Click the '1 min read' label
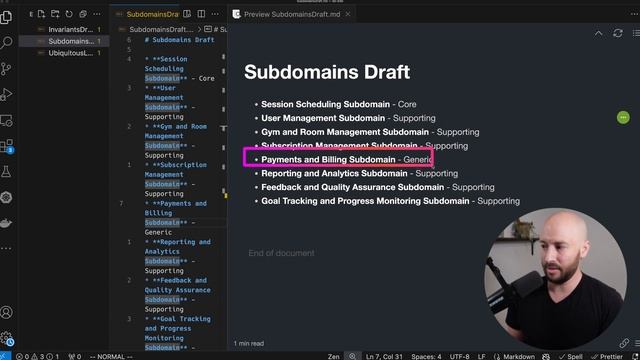 tap(249, 344)
